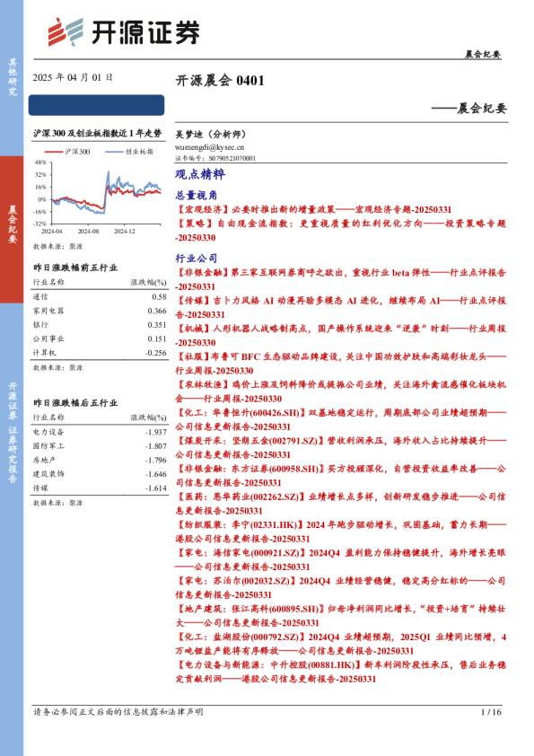Select the 电力设备 row in bottom five industries
The width and height of the screenshot is (534, 756).
(100, 432)
